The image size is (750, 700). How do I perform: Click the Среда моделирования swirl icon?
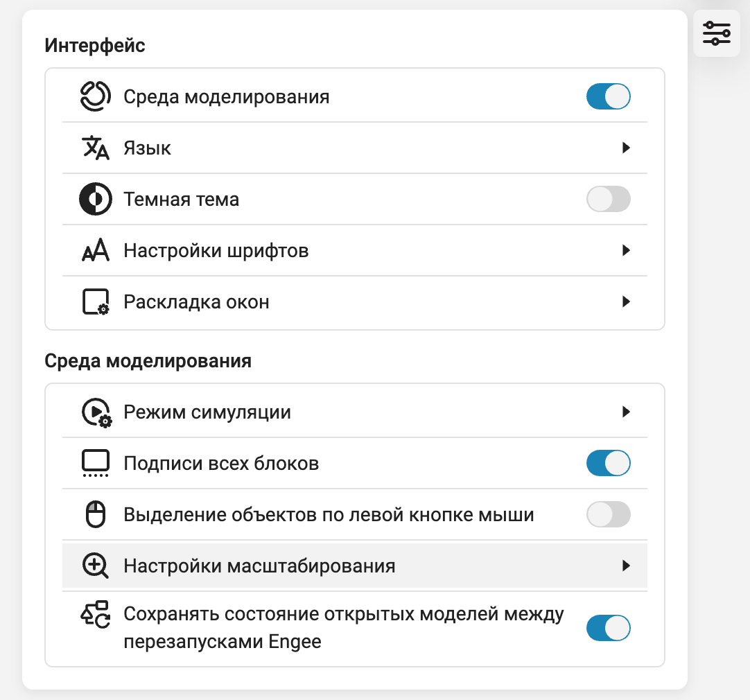[x=95, y=96]
